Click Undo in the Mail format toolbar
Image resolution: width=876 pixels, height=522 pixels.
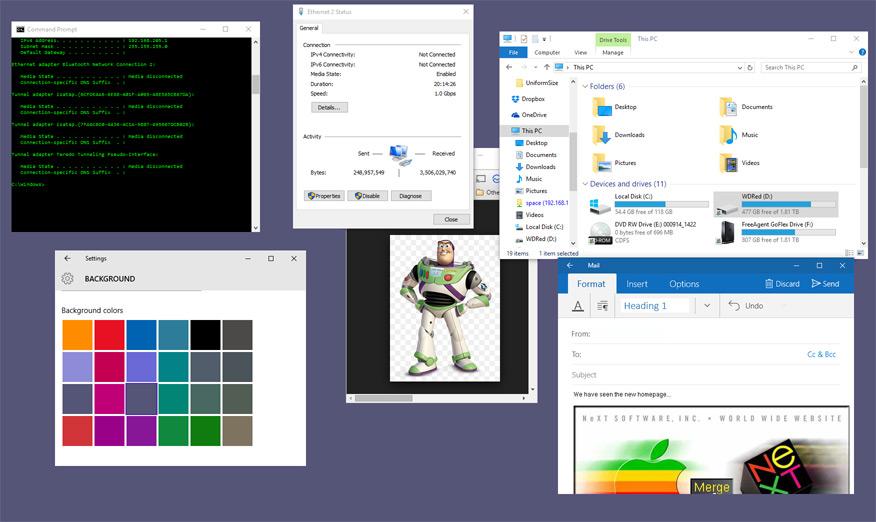pyautogui.click(x=746, y=306)
